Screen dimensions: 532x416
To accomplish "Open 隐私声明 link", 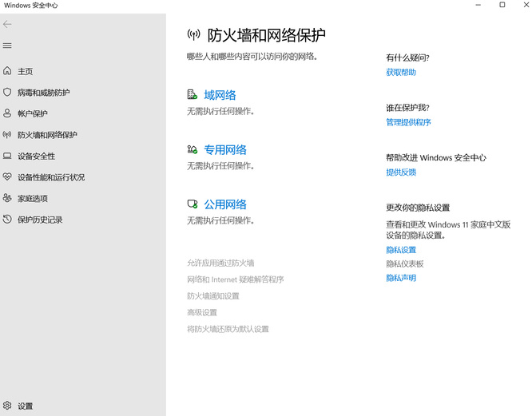I will [401, 278].
